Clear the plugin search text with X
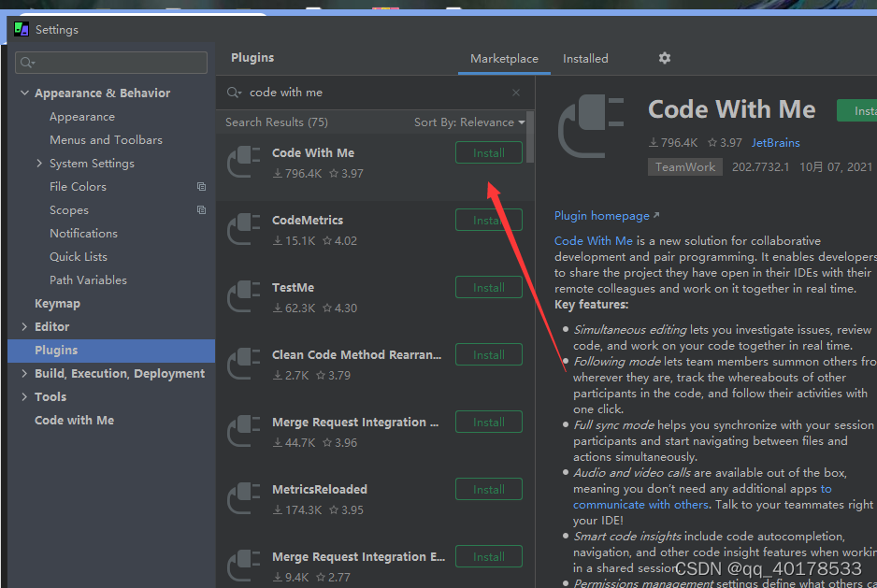The image size is (877, 588). [516, 93]
